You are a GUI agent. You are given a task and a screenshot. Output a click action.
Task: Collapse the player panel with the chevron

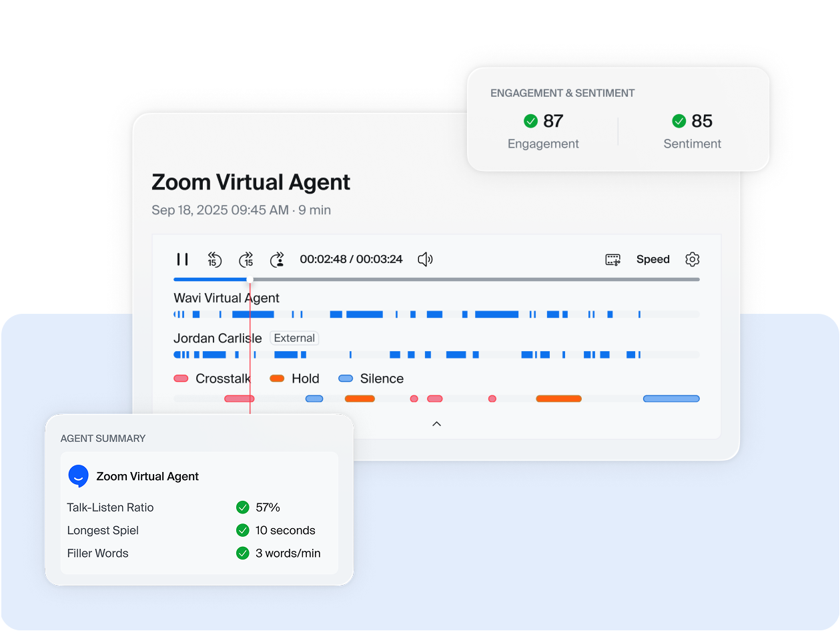[437, 423]
